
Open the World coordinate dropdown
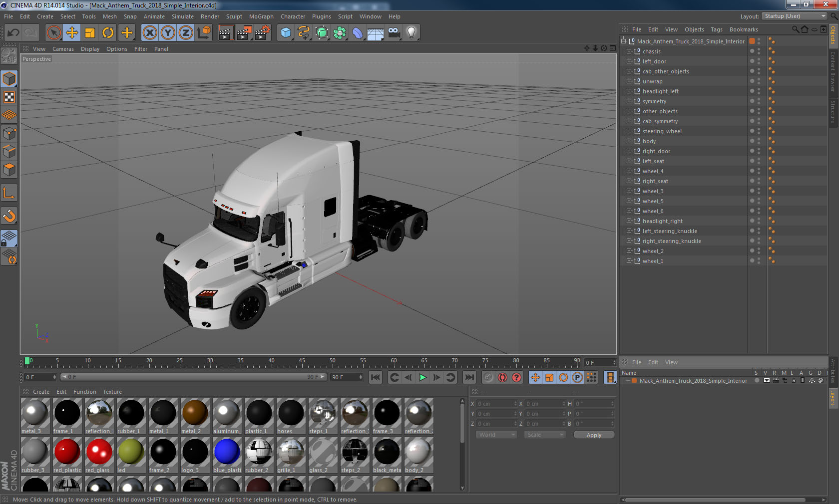pyautogui.click(x=496, y=435)
